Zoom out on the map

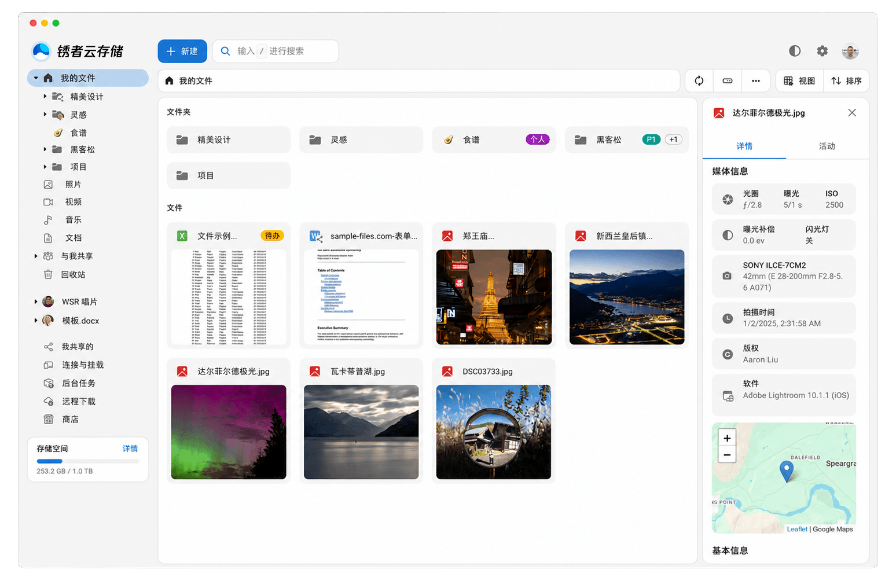(727, 455)
